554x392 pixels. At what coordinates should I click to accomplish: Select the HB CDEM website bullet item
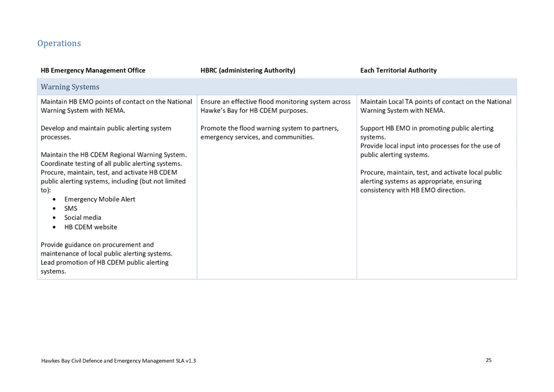pyautogui.click(x=90, y=227)
